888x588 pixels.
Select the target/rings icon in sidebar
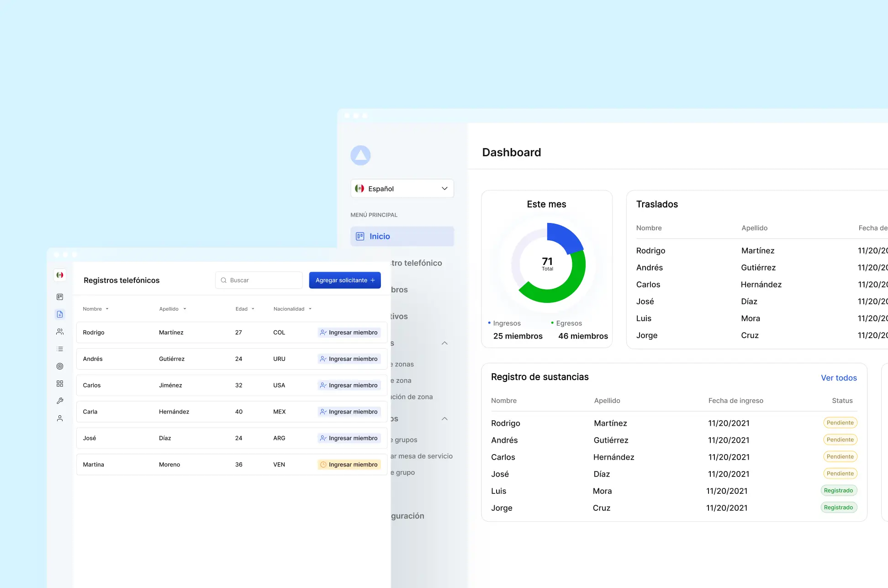point(59,366)
